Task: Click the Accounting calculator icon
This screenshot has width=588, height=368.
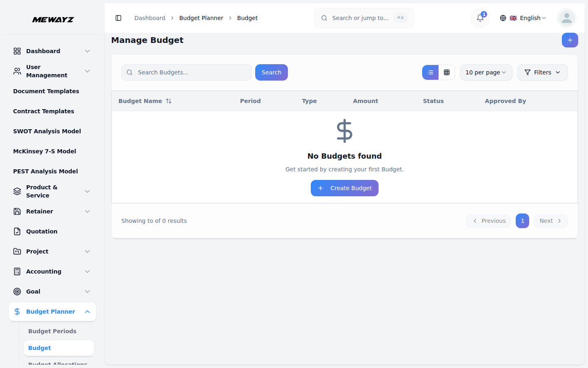Action: click(17, 272)
